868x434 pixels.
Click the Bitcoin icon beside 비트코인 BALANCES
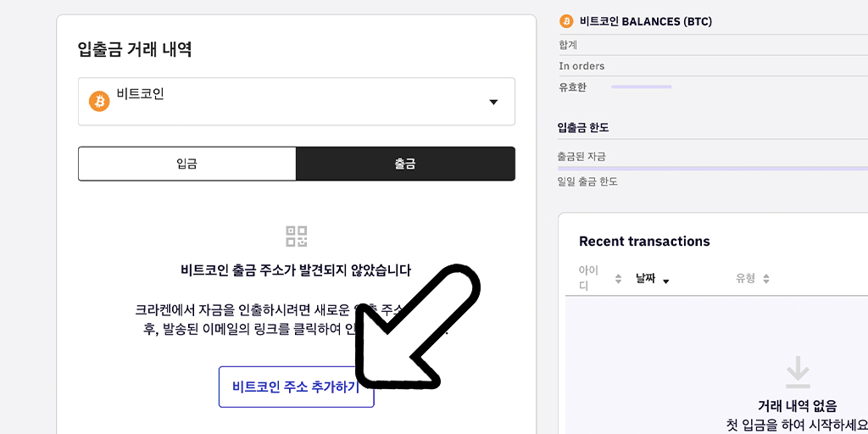tap(566, 21)
